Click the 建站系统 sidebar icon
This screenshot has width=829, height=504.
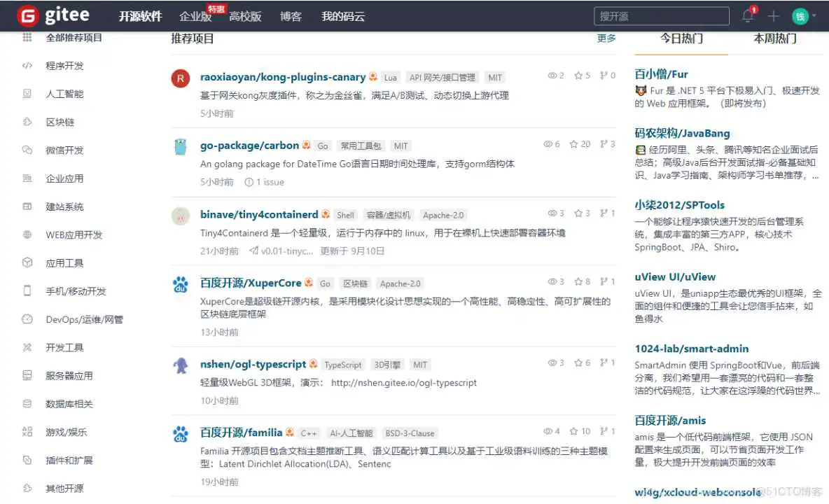coord(27,206)
